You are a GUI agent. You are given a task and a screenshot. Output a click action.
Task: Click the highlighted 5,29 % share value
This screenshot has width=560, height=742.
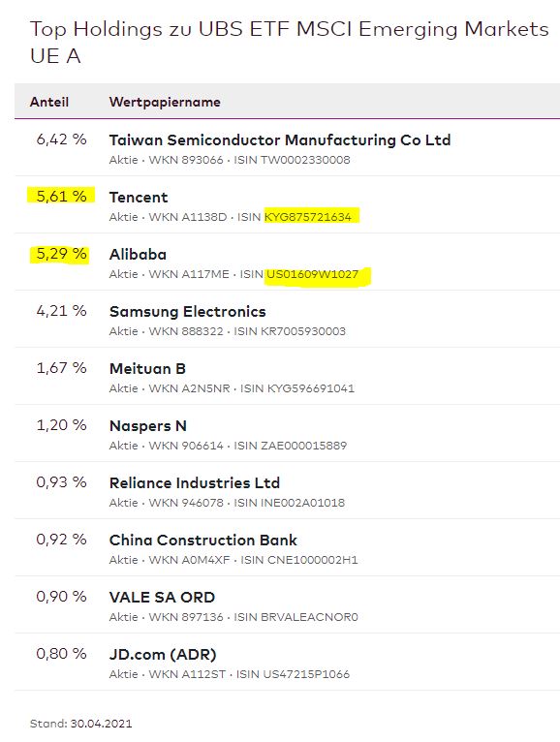pos(62,254)
